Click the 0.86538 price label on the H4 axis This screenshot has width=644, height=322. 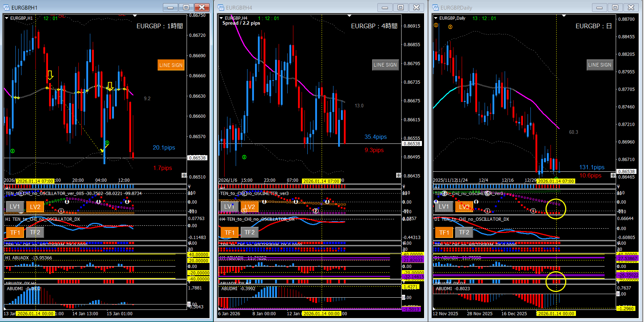[412, 143]
